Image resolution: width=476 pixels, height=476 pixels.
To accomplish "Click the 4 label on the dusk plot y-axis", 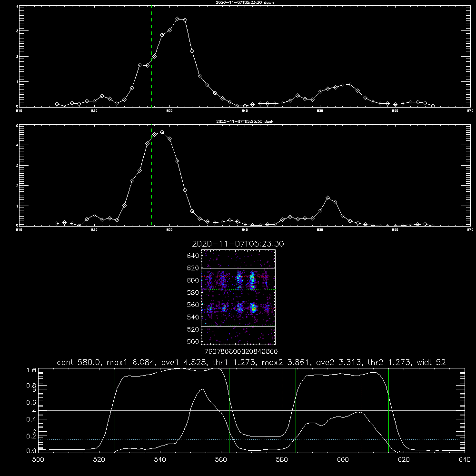I will tap(17, 145).
